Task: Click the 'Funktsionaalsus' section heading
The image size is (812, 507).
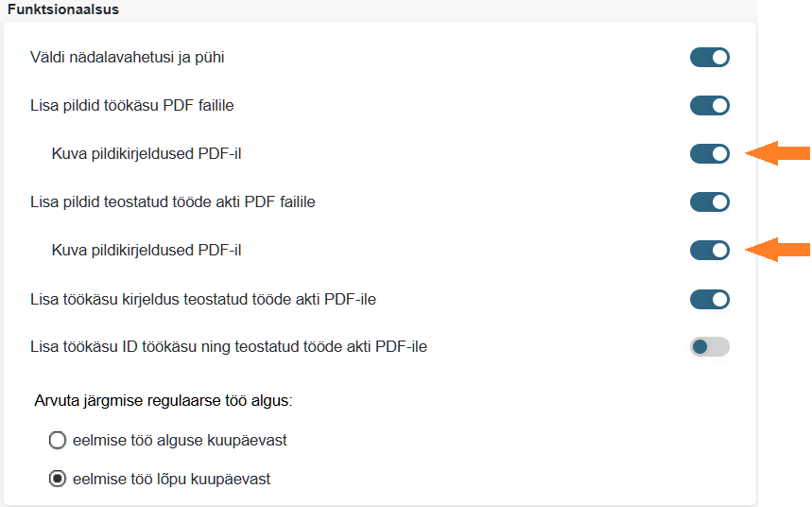Action: click(x=63, y=9)
